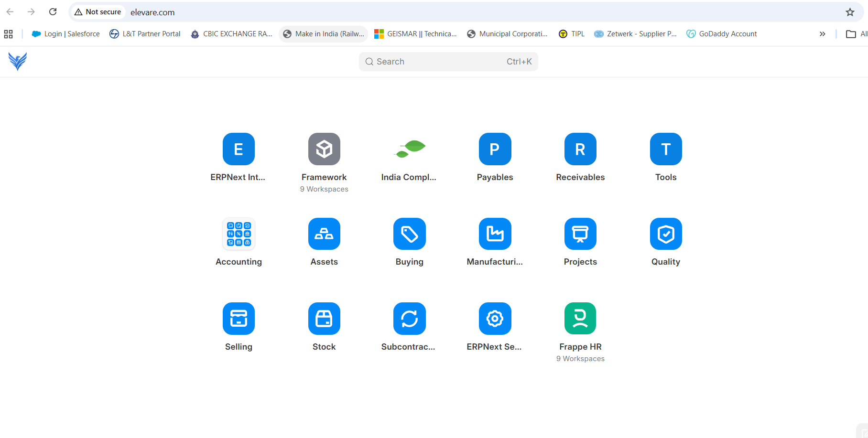868x438 pixels.
Task: Click the search bar input field
Action: [x=448, y=62]
